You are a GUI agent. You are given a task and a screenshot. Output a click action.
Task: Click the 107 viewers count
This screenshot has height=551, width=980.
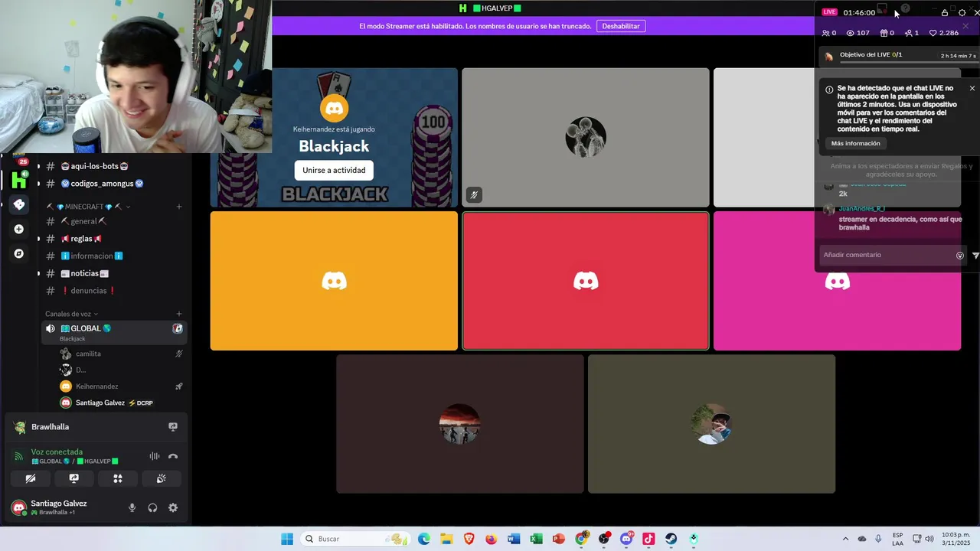click(x=857, y=33)
